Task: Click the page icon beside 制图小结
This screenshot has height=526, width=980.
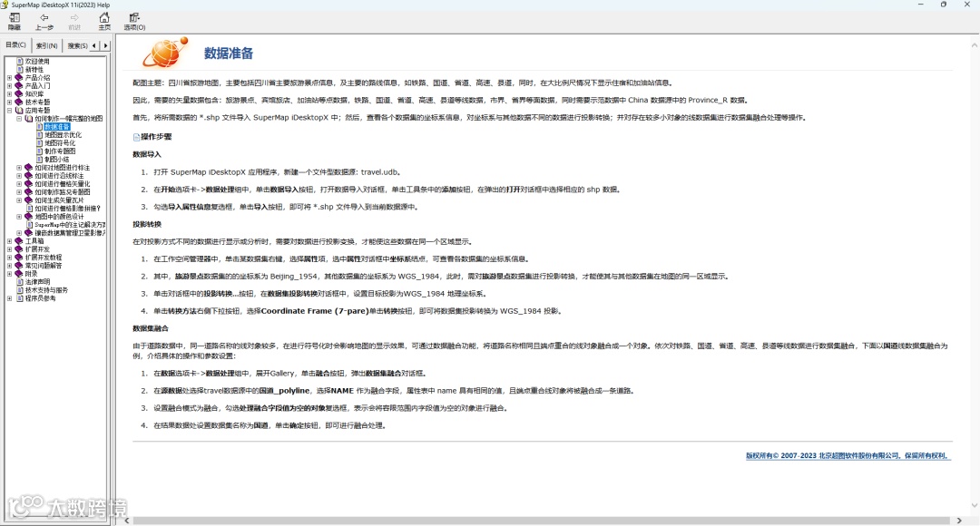Action: [x=39, y=159]
